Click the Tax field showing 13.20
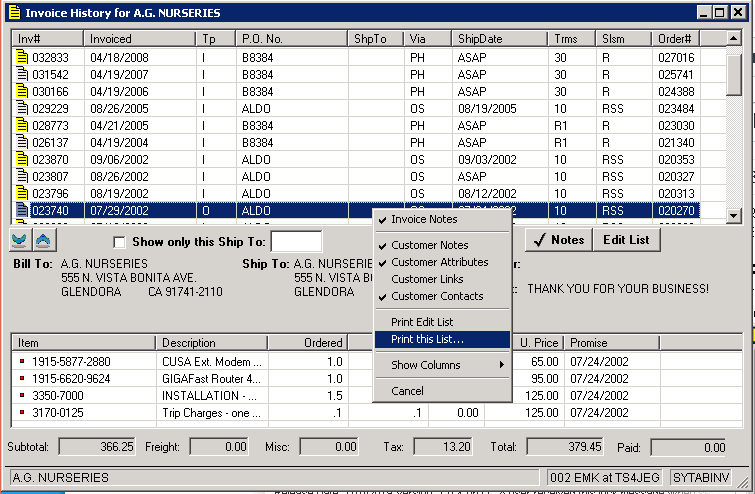Screen dimensions: 755x494 click(443, 447)
